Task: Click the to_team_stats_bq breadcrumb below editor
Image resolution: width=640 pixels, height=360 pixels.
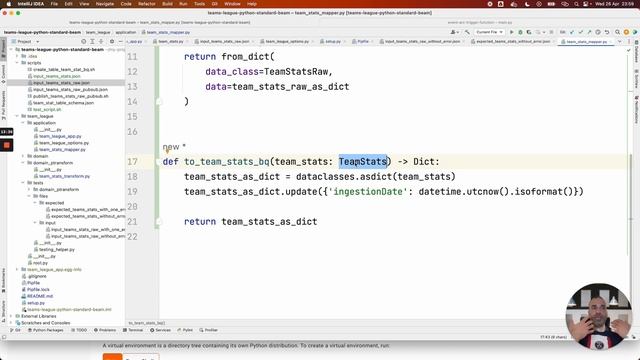Action: pyautogui.click(x=147, y=323)
